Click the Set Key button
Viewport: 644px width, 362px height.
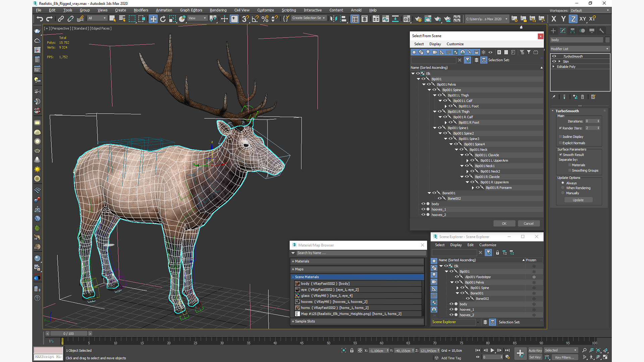tap(535, 357)
